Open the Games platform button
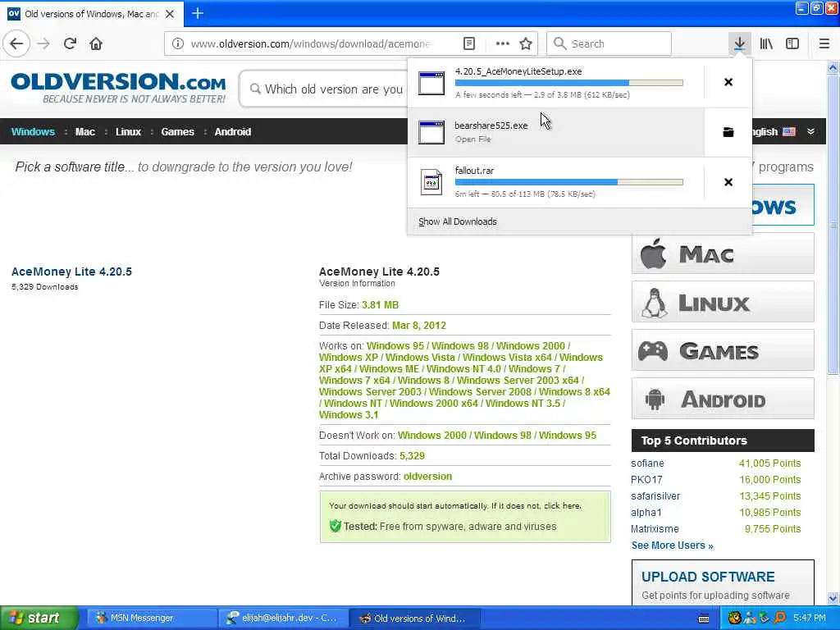This screenshot has width=840, height=630. 723,350
